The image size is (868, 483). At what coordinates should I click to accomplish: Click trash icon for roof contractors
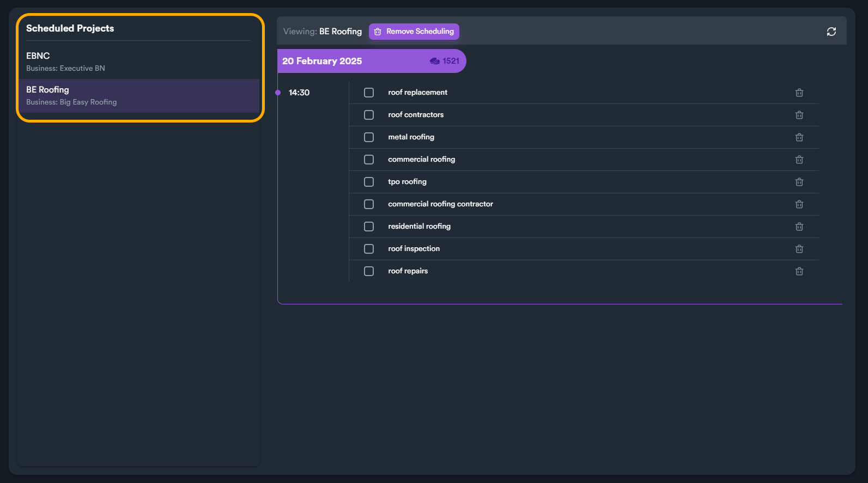pos(799,115)
